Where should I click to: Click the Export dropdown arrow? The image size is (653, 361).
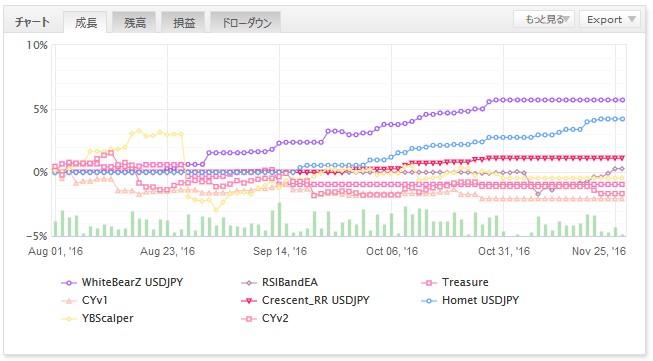[632, 20]
